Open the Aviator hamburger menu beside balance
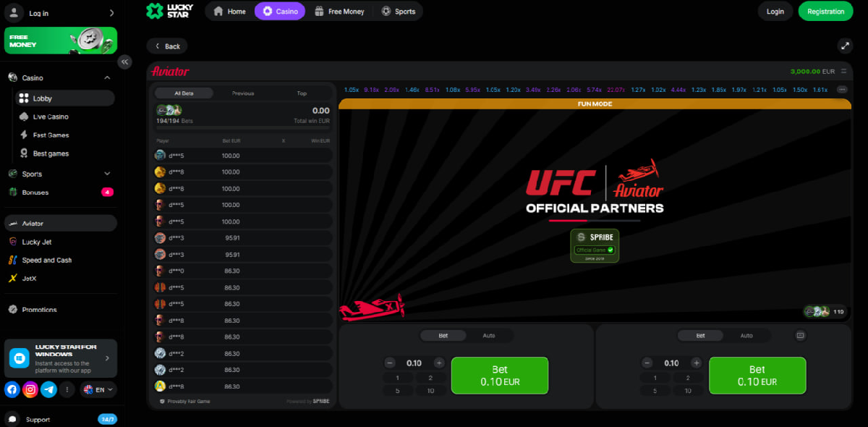 tap(843, 72)
